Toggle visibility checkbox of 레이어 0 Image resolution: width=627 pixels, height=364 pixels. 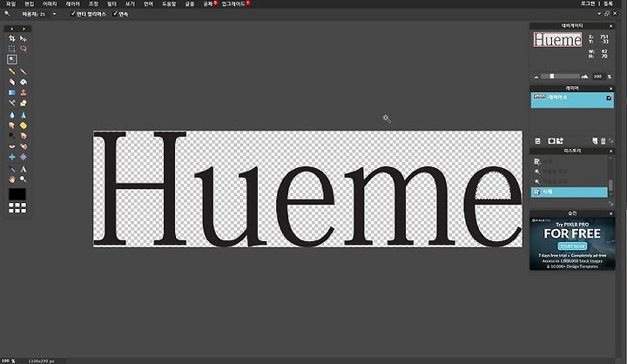click(x=609, y=98)
